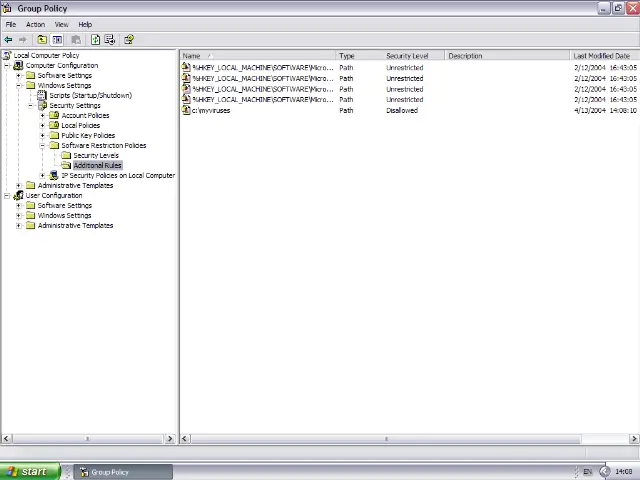Click the list pane horizontal scrollbar thumb
This screenshot has width=640, height=480.
tap(386, 439)
